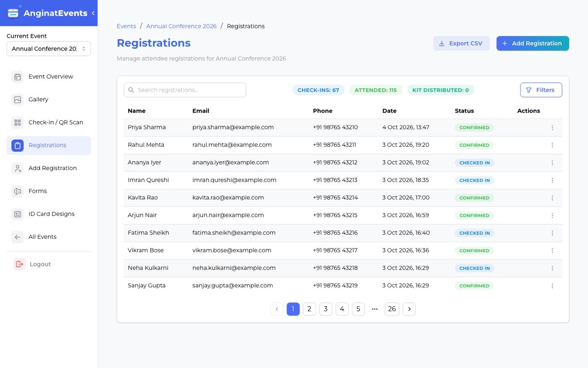Collapse the sidebar with the chevron
Screen dimensions: 588x368
click(93, 13)
